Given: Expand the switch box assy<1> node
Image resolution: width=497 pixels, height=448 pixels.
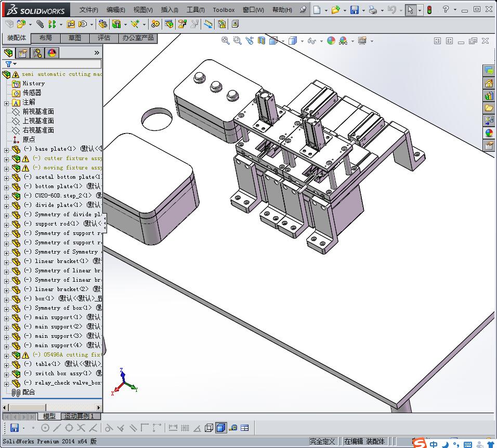Looking at the screenshot, I should click(x=6, y=374).
